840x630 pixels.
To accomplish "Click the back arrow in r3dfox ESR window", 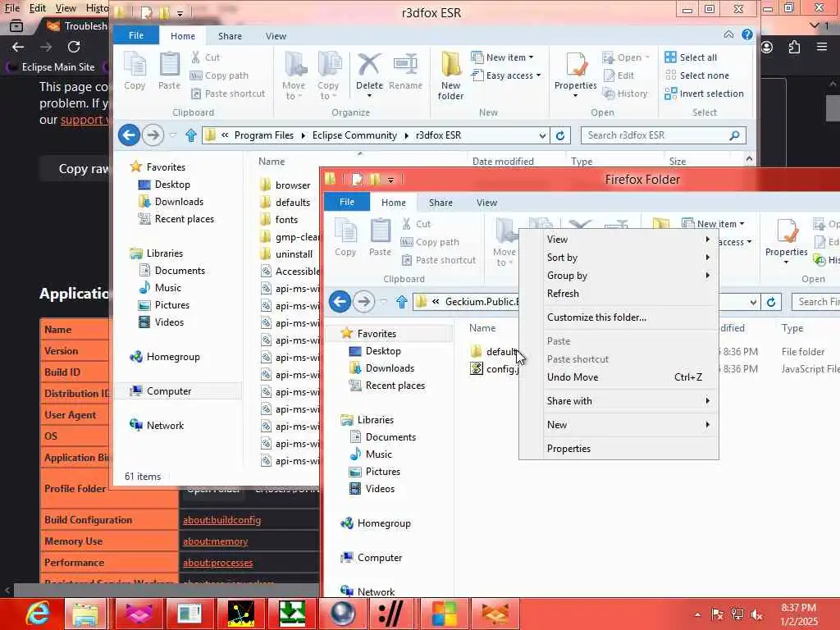I will coord(129,135).
